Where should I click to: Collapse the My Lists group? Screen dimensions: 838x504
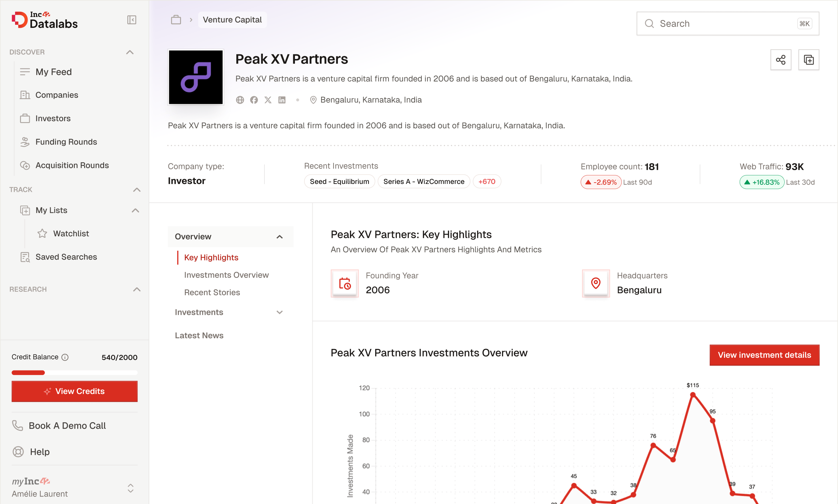coord(135,210)
